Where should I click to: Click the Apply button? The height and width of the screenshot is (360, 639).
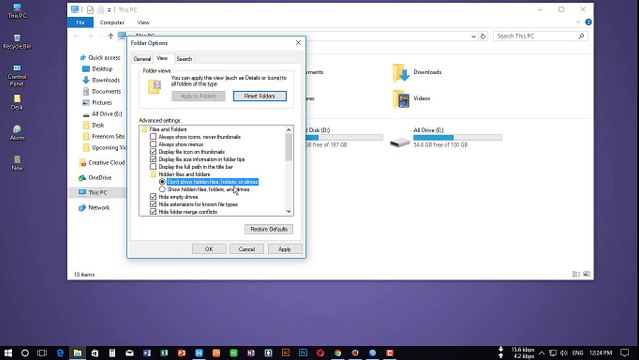(284, 249)
